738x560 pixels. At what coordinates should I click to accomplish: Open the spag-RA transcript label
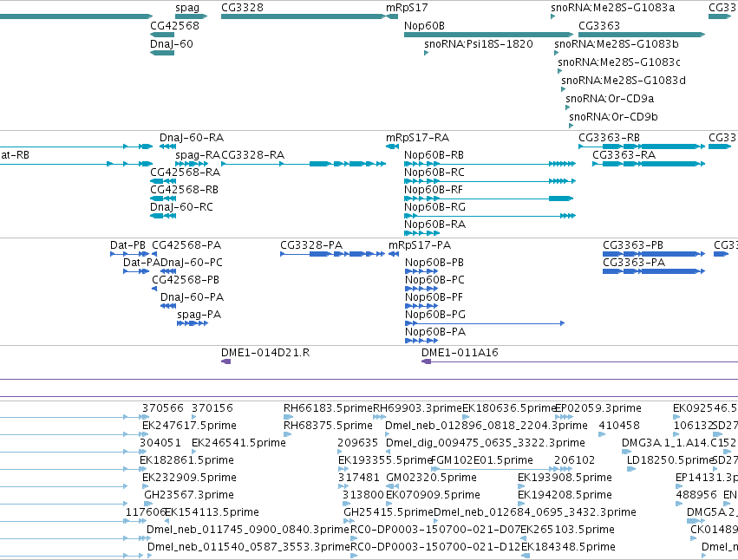(x=197, y=155)
